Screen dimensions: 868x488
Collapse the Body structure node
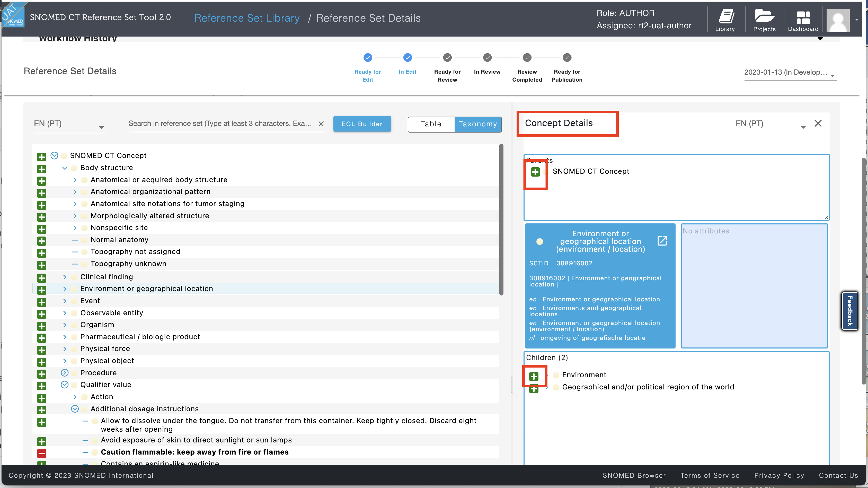[x=64, y=168]
